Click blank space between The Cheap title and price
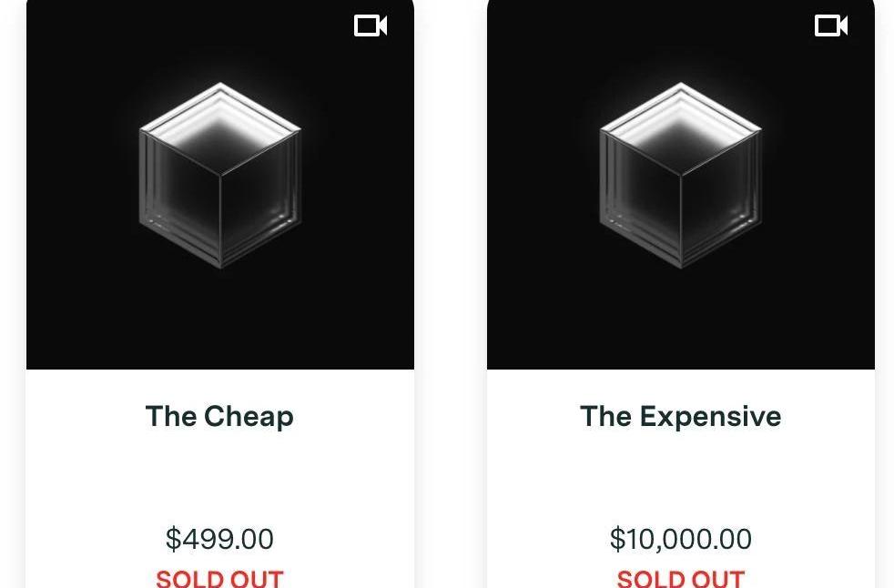Viewport: 894px width, 588px height. click(219, 478)
